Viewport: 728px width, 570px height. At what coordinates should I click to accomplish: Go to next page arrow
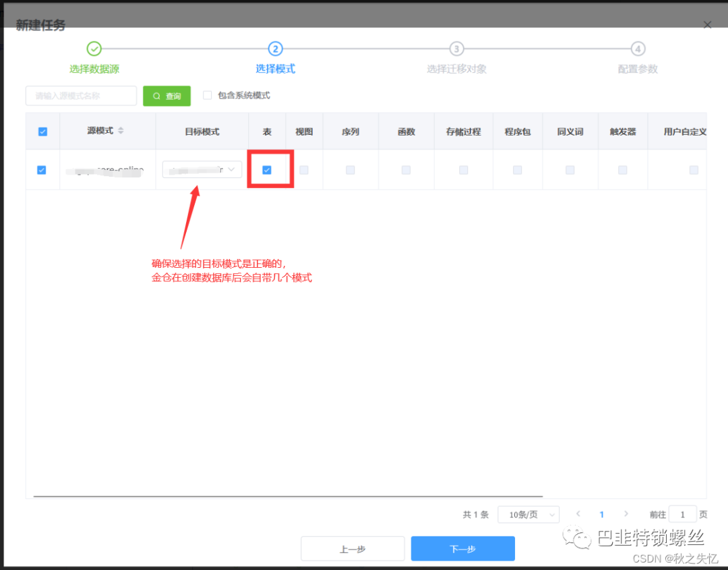pyautogui.click(x=626, y=515)
